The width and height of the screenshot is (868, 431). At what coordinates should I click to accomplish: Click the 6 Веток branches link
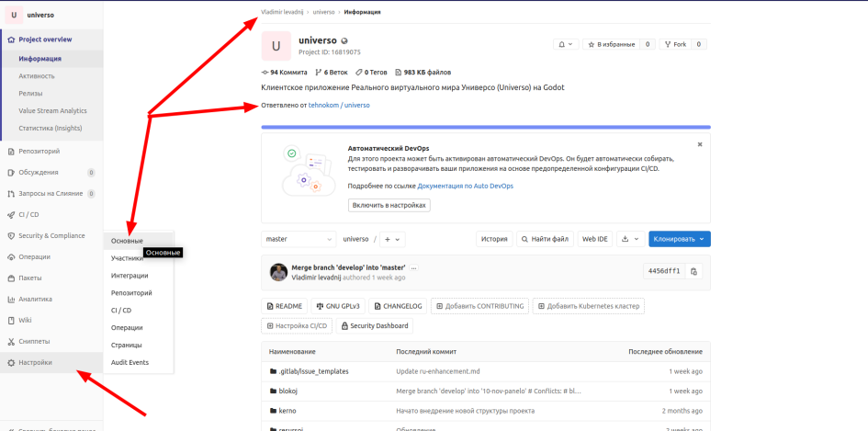tap(332, 72)
